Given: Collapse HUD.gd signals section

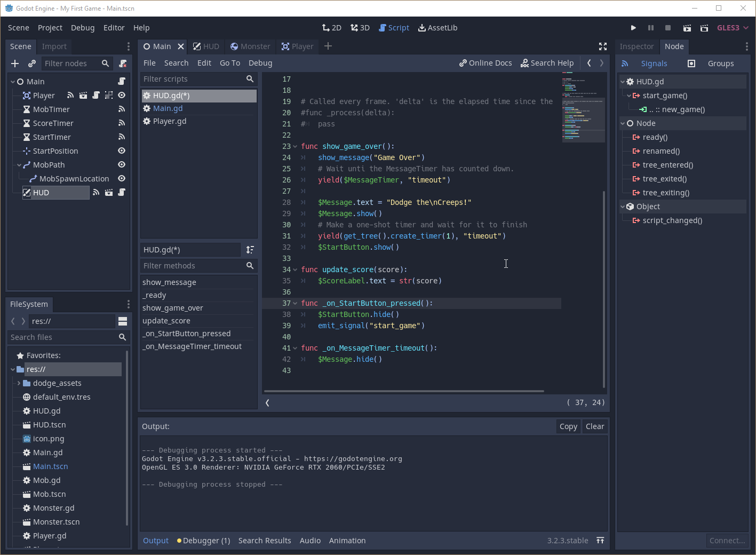Looking at the screenshot, I should [x=622, y=82].
